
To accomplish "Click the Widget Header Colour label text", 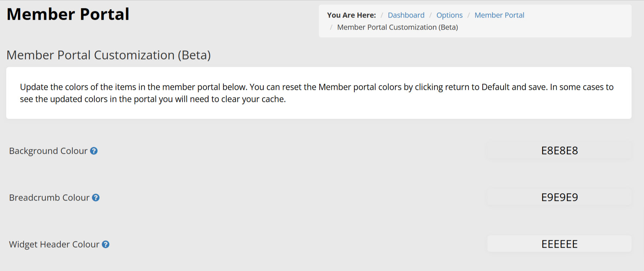I will click(54, 244).
